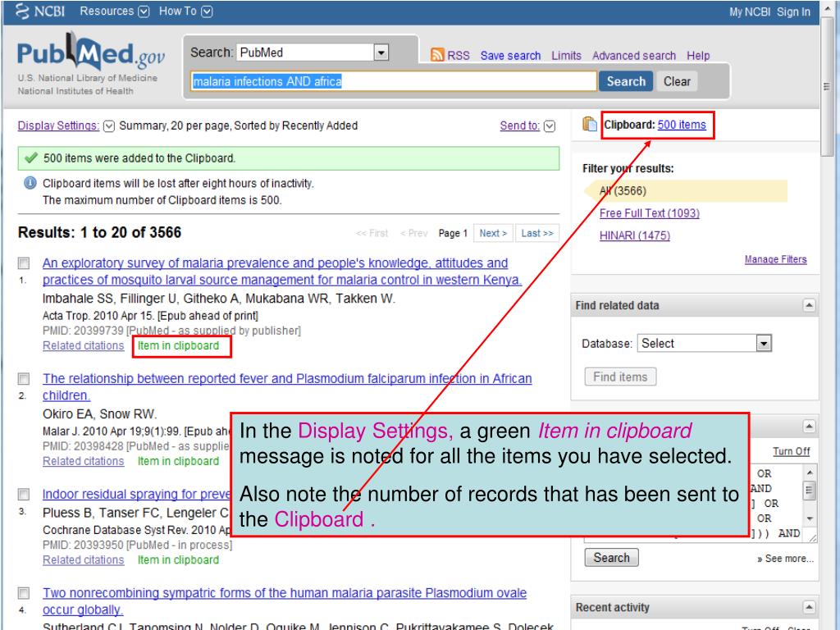Open Advanced search
This screenshot has height=630, width=840.
pos(634,56)
